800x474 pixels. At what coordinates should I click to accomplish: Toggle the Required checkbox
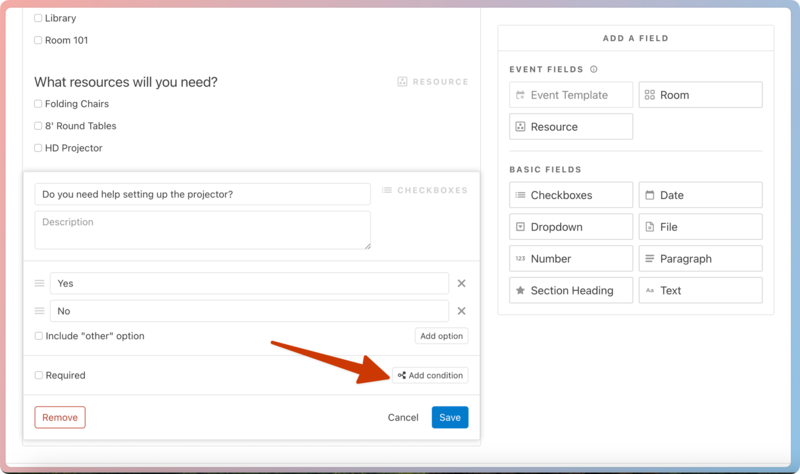[38, 376]
